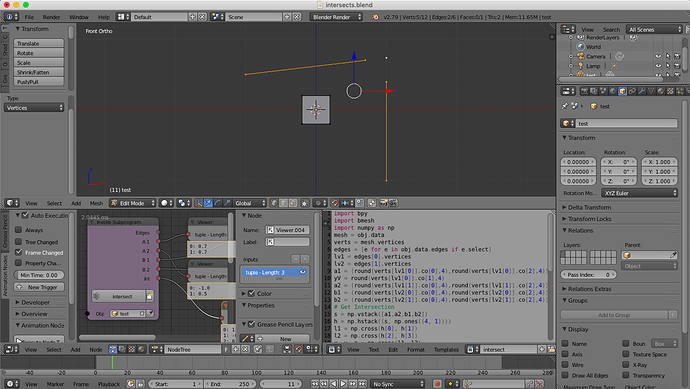Play the animation in reverse
This screenshot has width=690, height=389.
(x=334, y=384)
